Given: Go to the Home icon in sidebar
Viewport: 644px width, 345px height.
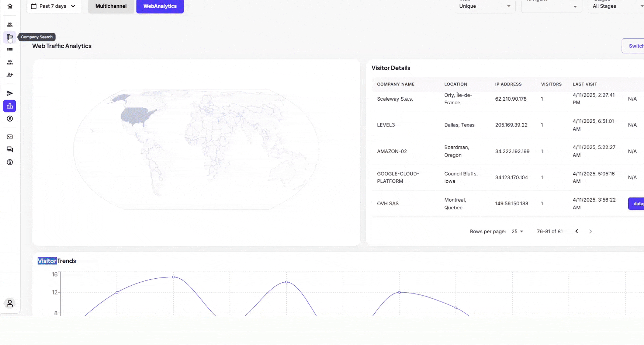Looking at the screenshot, I should 10,6.
